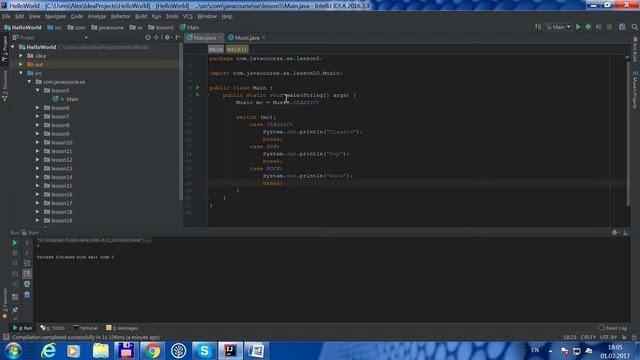Expand the out folder
Screen dimensions: 640x360
21,64
